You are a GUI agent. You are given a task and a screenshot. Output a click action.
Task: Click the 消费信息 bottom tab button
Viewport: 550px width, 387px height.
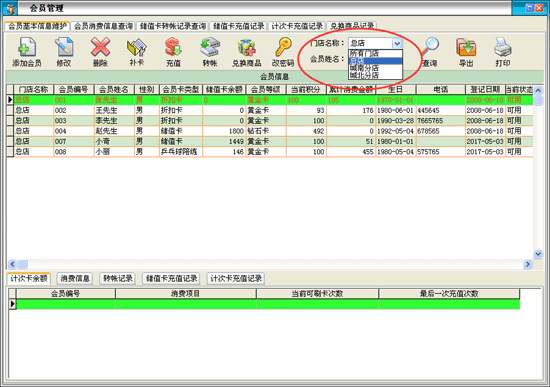click(x=75, y=279)
